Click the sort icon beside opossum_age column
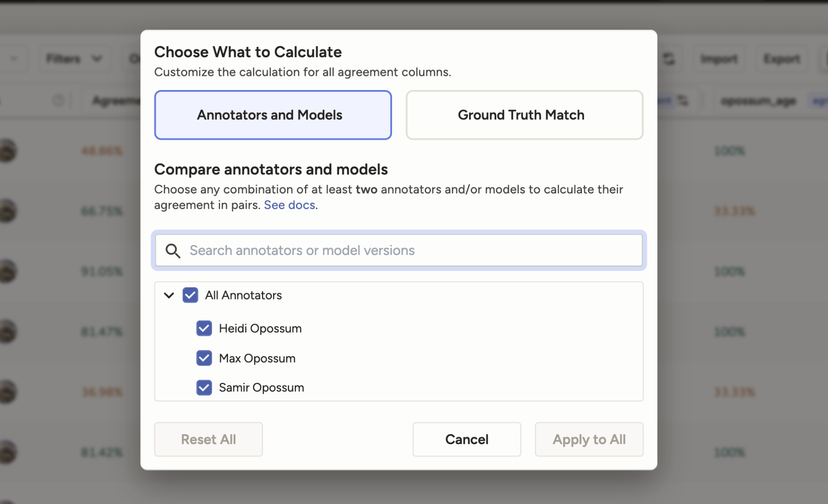 [683, 101]
